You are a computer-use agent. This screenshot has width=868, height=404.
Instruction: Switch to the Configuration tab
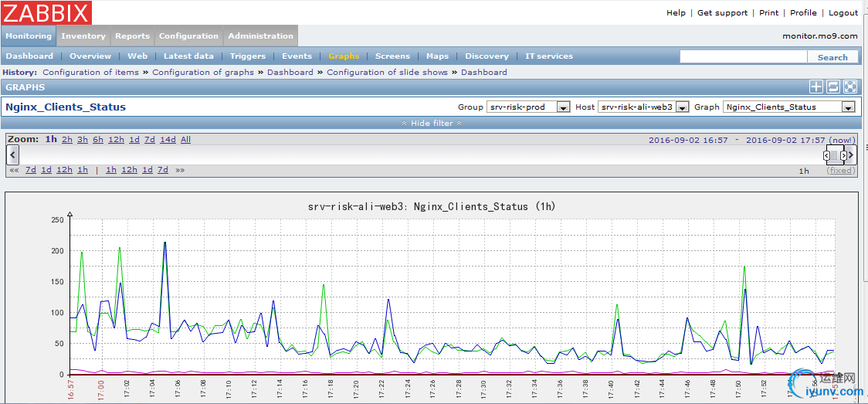[188, 36]
